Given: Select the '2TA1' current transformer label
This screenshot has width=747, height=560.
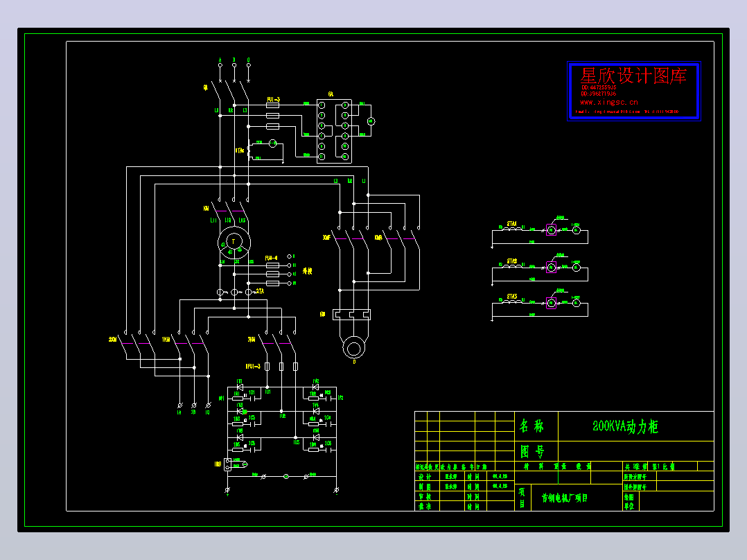Looking at the screenshot, I should (511, 224).
